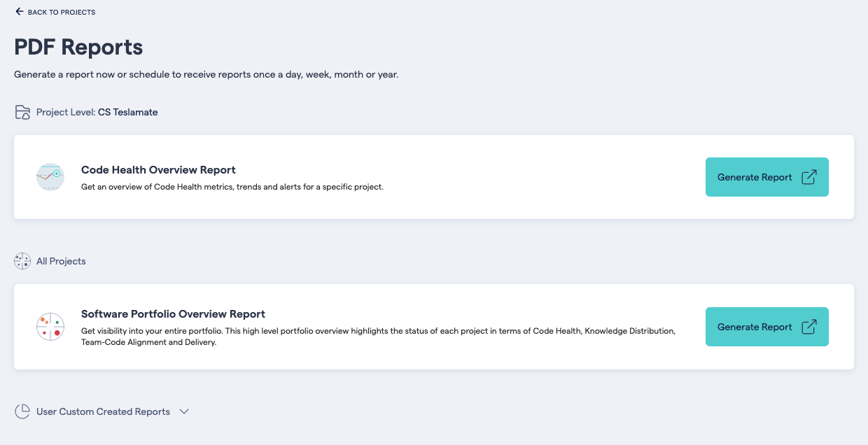The image size is (868, 445).
Task: Click the All Projects globe icon
Action: pyautogui.click(x=22, y=260)
